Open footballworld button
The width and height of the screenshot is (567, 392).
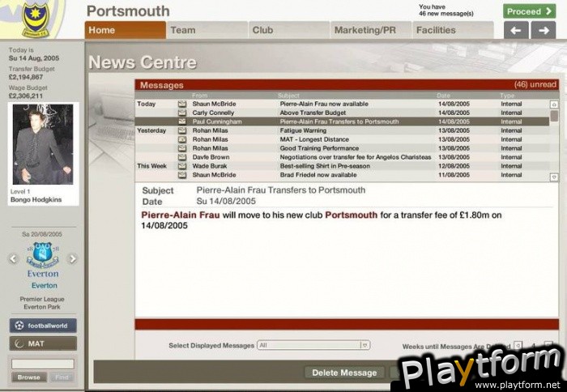coord(43,326)
